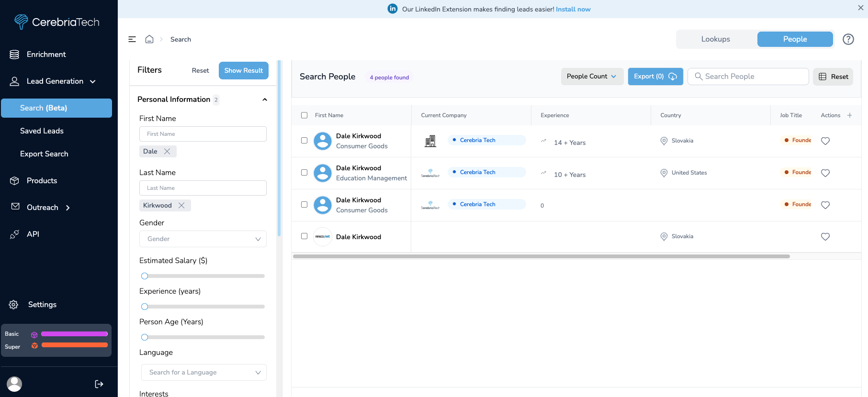Remove the Dale first name filter tag
Screen dimensions: 868x397
[167, 151]
